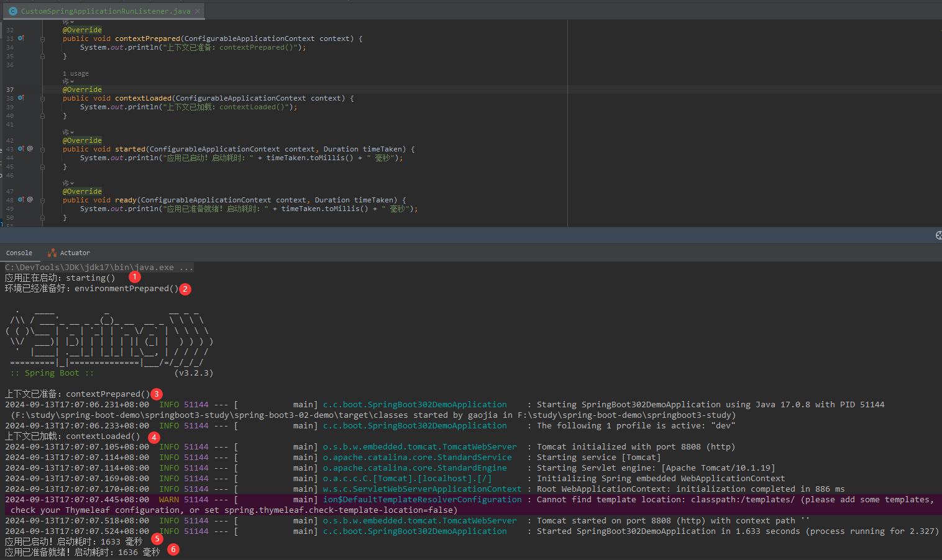This screenshot has height=560, width=942.
Task: Click the '1633' startup time console line
Action: (x=73, y=542)
